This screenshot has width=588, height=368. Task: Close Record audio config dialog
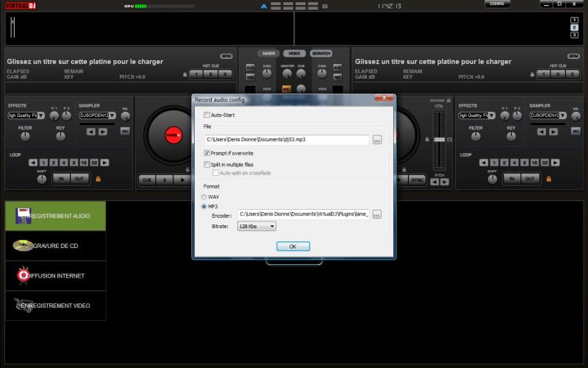[384, 98]
